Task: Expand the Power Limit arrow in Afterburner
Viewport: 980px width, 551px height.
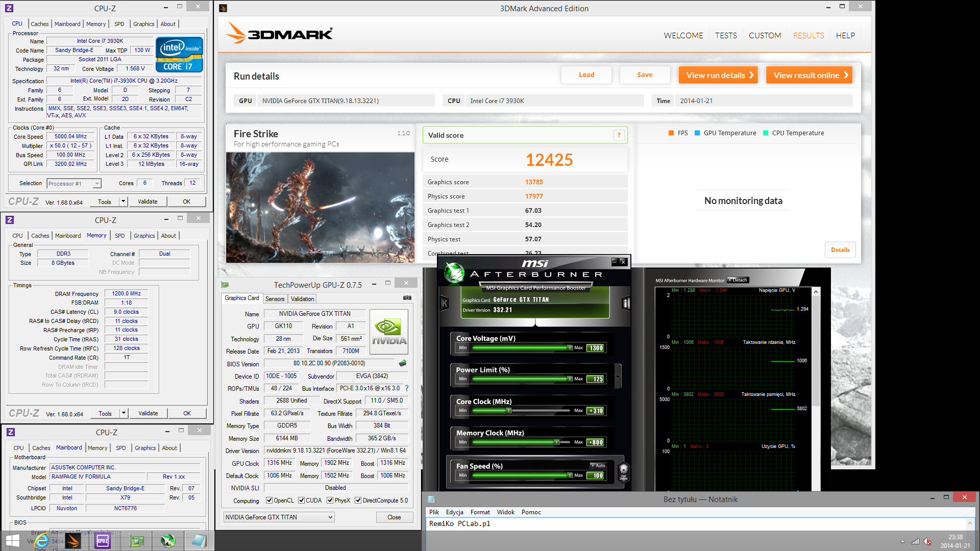Action: [618, 377]
